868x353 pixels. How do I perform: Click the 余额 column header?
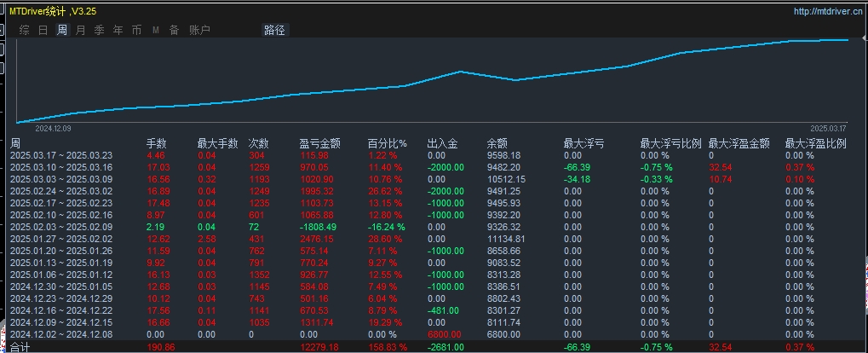497,143
